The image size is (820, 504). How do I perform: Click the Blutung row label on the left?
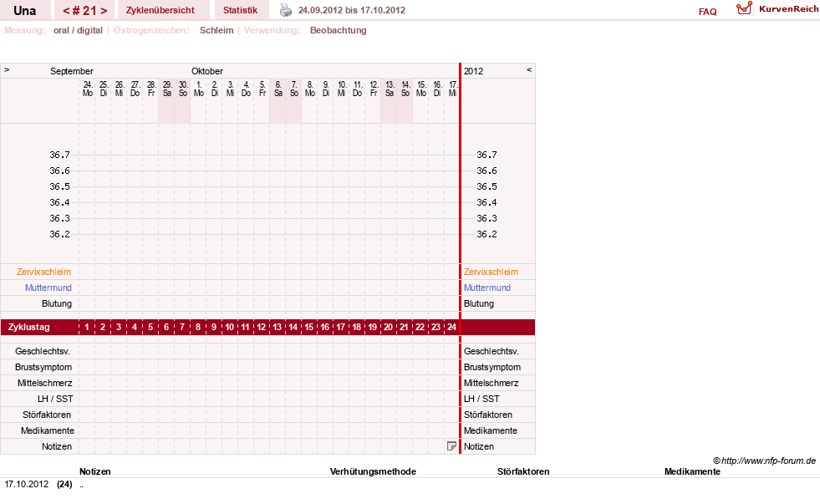point(57,303)
